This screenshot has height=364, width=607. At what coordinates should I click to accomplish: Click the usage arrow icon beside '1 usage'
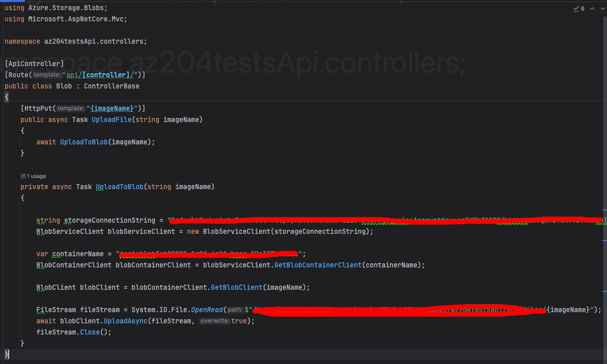tap(23, 176)
